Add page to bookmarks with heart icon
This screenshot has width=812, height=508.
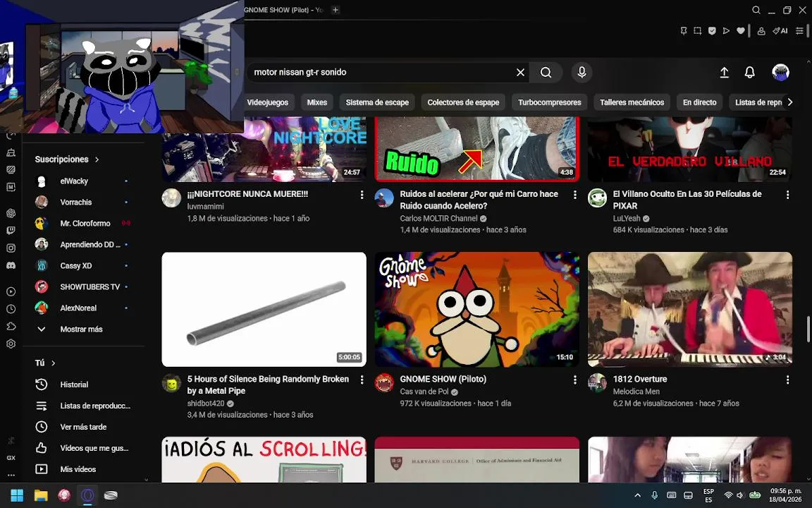click(741, 30)
